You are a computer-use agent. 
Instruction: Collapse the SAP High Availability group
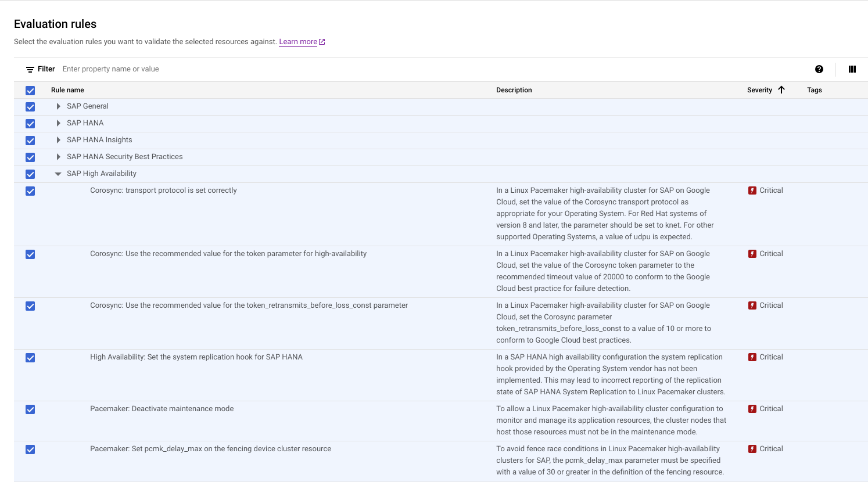(x=58, y=174)
